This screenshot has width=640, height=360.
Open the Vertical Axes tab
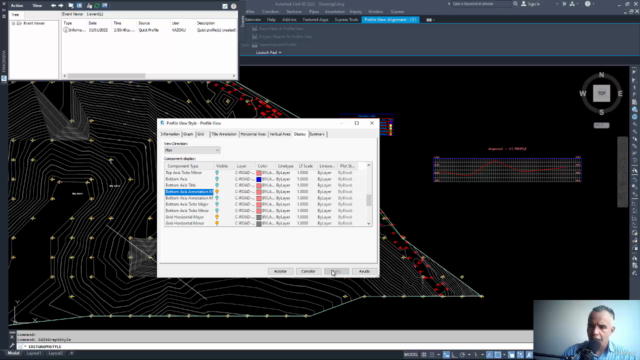(280, 134)
